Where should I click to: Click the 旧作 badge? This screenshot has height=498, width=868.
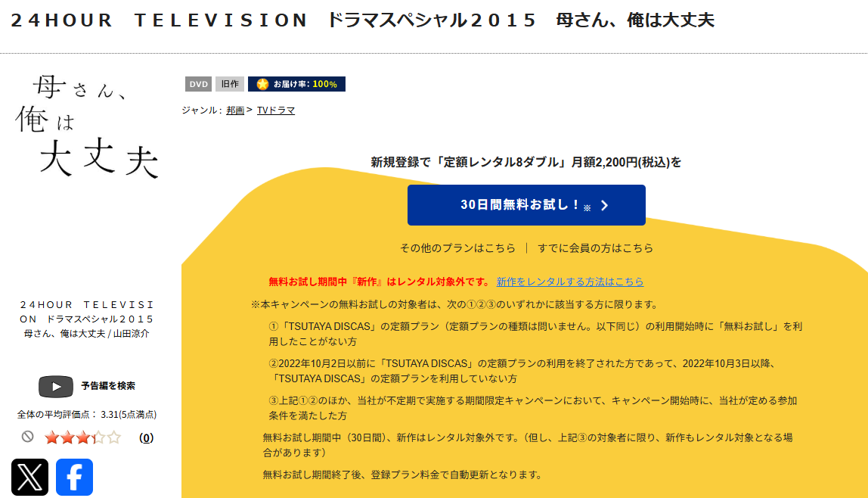coord(229,84)
